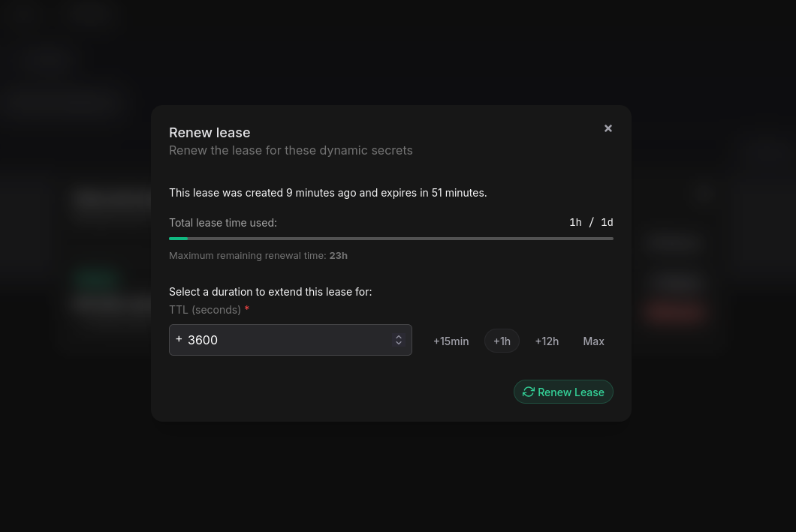The width and height of the screenshot is (796, 532).
Task: Set duration to Max
Action: pos(593,341)
